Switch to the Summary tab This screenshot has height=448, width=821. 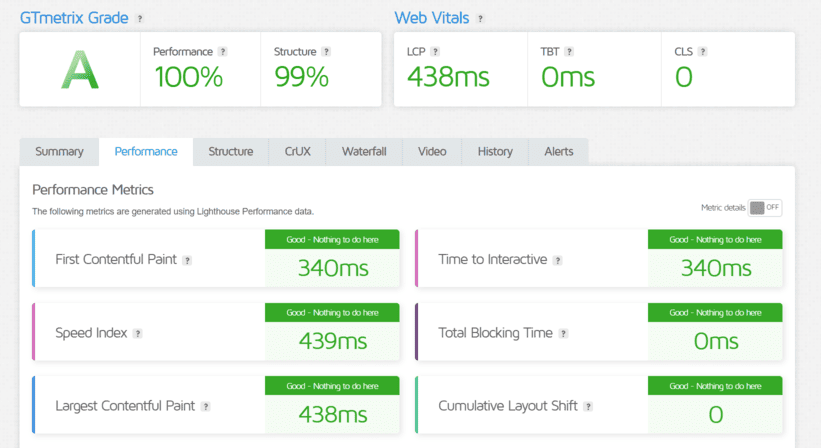[59, 152]
